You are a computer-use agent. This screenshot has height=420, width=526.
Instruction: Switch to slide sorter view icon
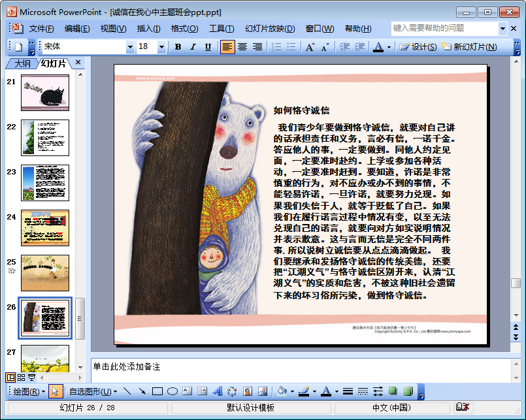pos(21,378)
